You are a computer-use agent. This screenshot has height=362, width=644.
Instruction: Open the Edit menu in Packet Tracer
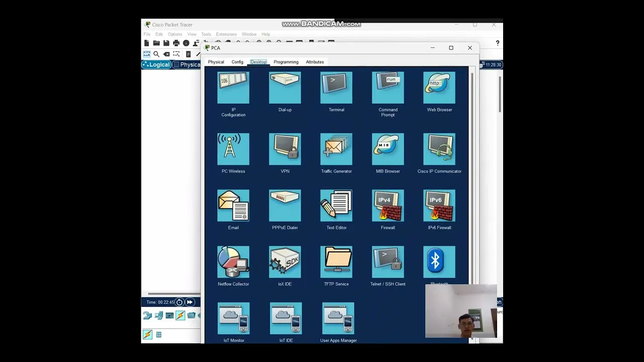(x=159, y=34)
